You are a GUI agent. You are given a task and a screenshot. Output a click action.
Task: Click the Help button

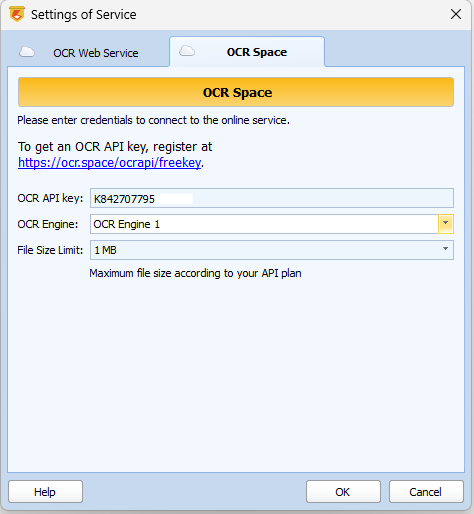tap(45, 492)
